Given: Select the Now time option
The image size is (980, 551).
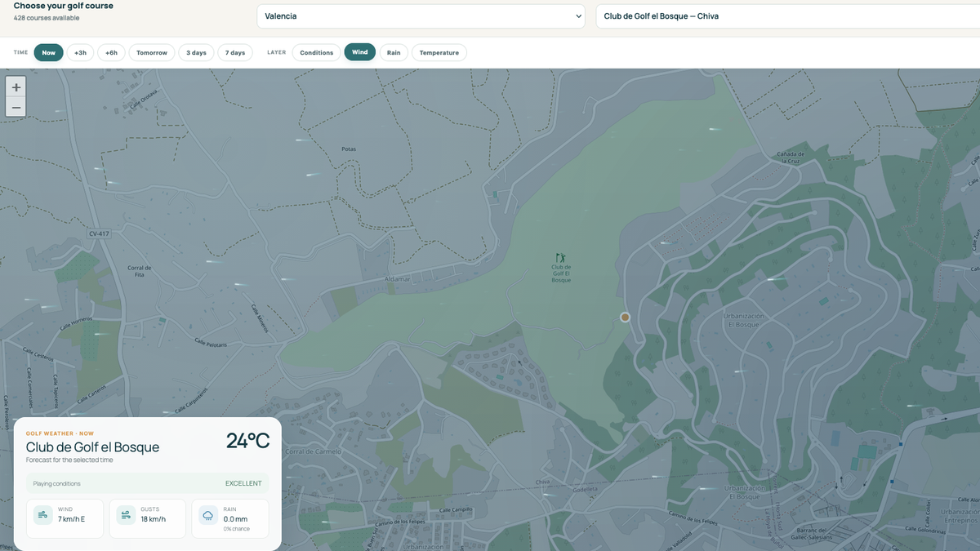Looking at the screenshot, I should tap(49, 53).
